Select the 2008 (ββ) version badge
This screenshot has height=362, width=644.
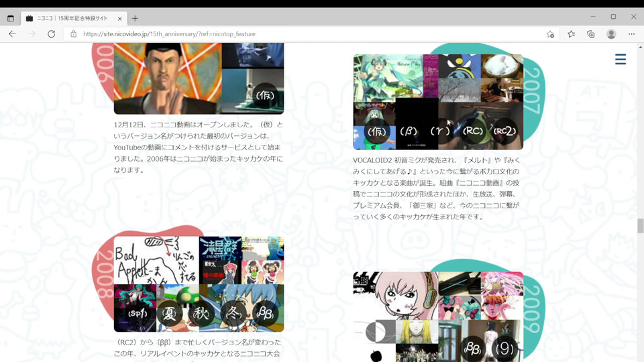(266, 314)
